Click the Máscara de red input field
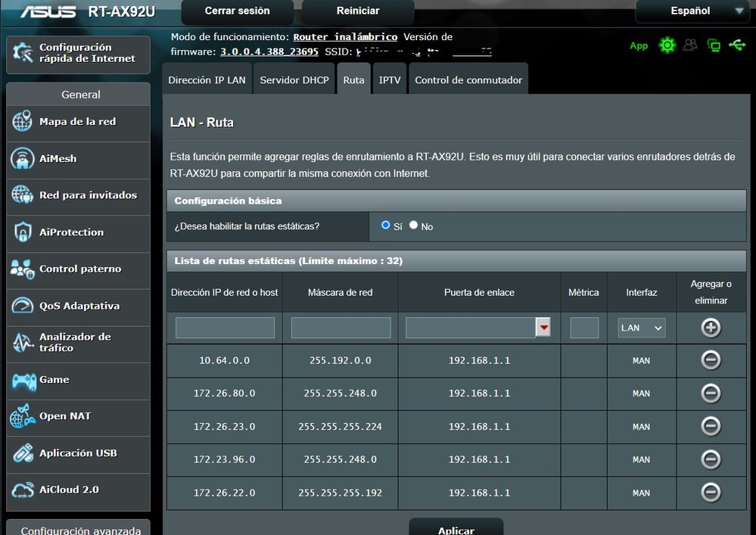 coord(341,328)
